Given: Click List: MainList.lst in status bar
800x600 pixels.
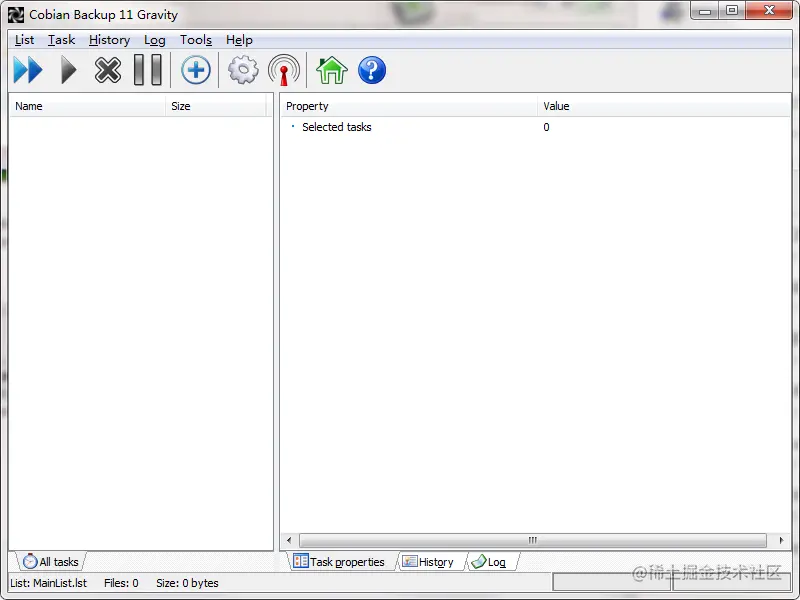Looking at the screenshot, I should point(48,583).
